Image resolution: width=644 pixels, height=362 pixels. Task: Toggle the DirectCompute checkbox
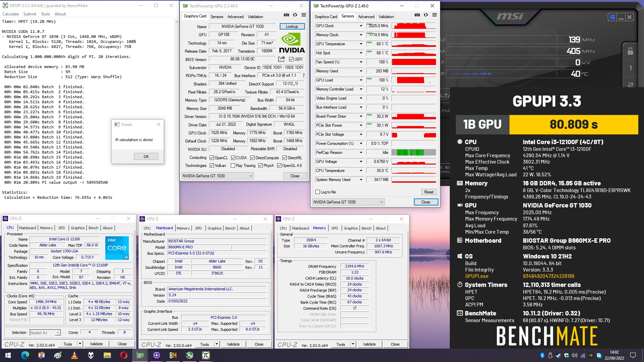click(252, 158)
